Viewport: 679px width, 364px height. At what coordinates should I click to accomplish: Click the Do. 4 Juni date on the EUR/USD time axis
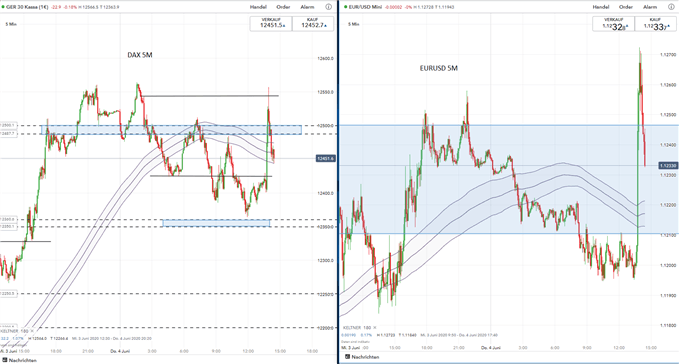pos(491,348)
